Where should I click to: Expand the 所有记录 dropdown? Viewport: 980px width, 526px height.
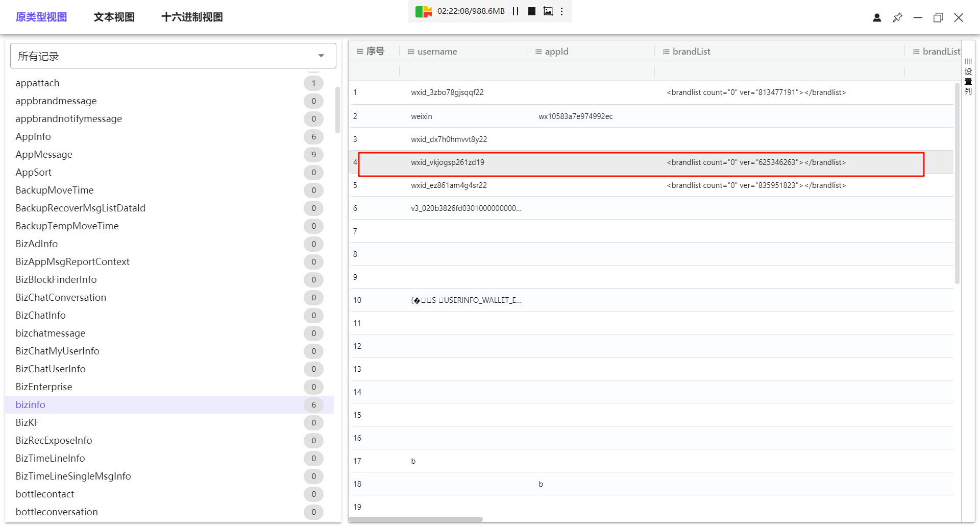(321, 56)
